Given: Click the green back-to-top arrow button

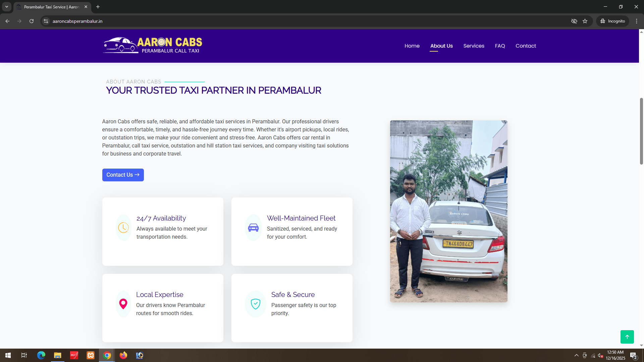Looking at the screenshot, I should coord(627,337).
